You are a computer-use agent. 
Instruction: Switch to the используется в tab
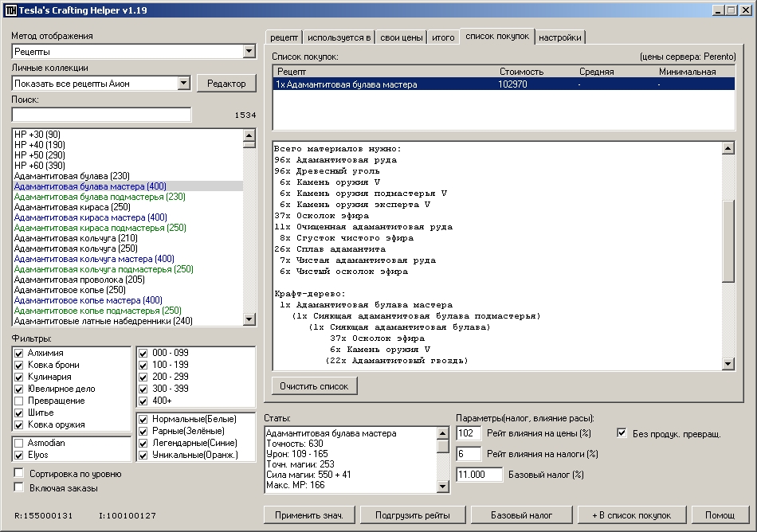click(x=339, y=37)
